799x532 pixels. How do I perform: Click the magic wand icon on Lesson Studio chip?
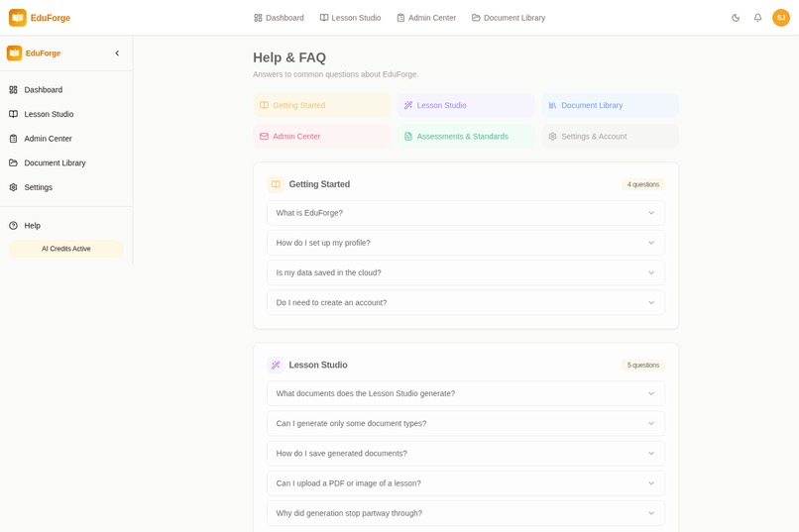[408, 105]
